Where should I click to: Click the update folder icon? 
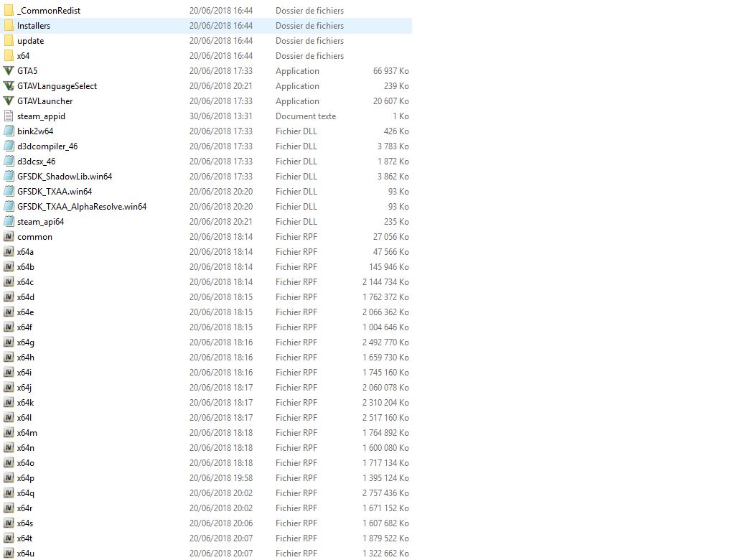[x=9, y=40]
